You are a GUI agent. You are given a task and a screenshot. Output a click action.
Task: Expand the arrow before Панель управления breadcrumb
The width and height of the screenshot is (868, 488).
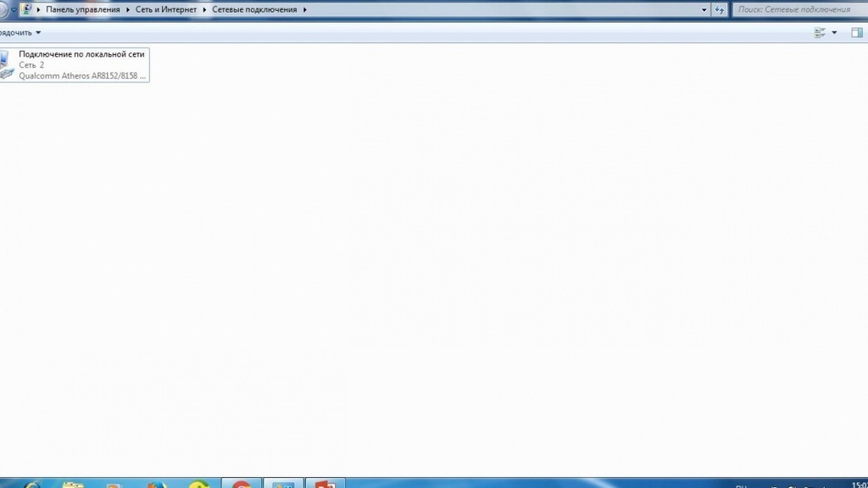click(39, 9)
